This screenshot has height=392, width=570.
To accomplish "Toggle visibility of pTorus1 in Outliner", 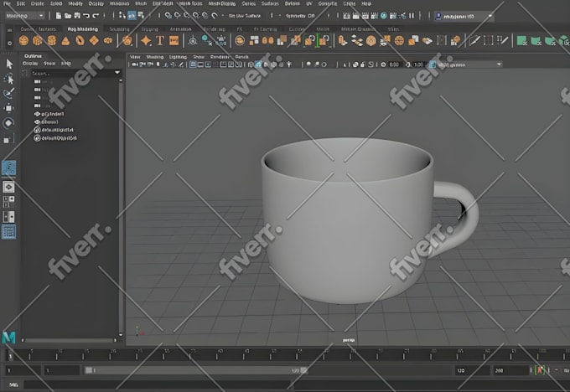I will pyautogui.click(x=37, y=122).
